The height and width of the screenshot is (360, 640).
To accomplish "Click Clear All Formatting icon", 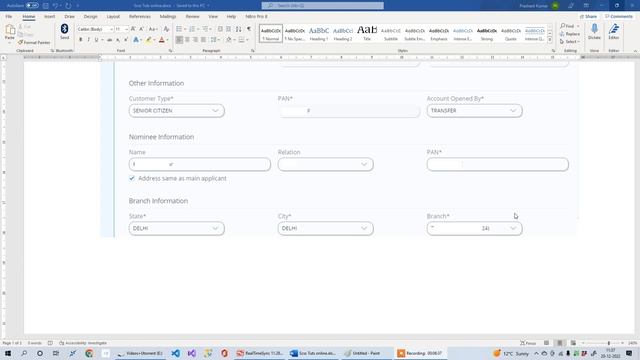I will pyautogui.click(x=166, y=29).
